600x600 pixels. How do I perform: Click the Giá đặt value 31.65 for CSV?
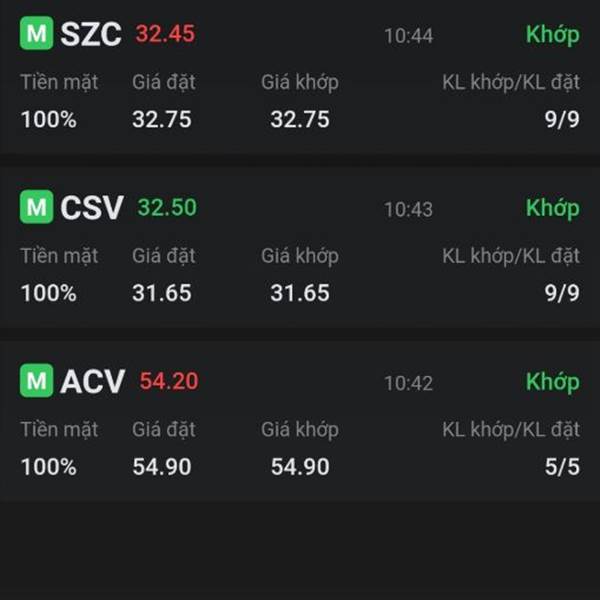[x=161, y=294]
